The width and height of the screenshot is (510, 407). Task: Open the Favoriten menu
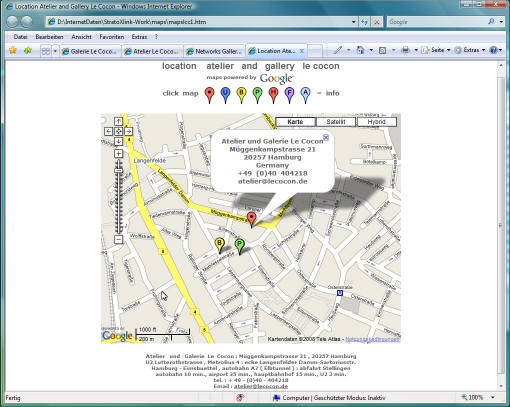click(112, 37)
